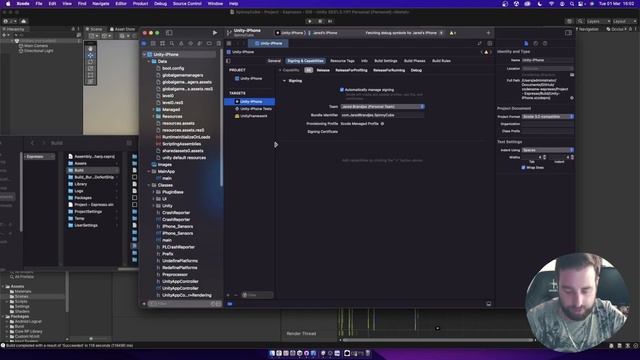The width and height of the screenshot is (640, 360).
Task: Click the Unity Play button
Action: (x=310, y=21)
